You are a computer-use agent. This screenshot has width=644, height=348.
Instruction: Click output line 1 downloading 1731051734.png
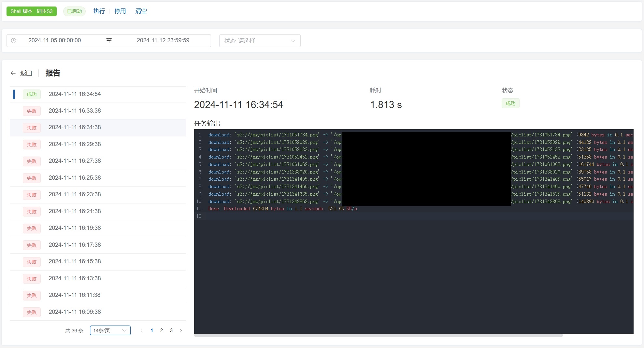(x=421, y=135)
